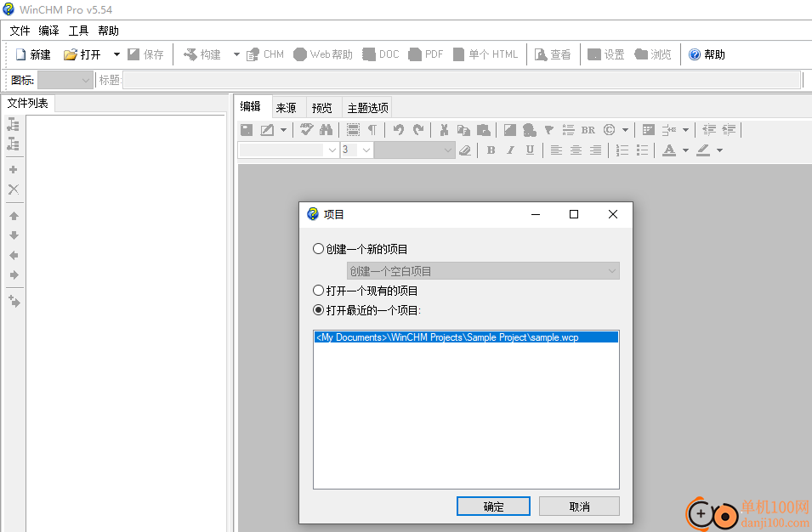Open the 帮助 menu in menu bar
Screen dimensions: 812x532
(108, 31)
